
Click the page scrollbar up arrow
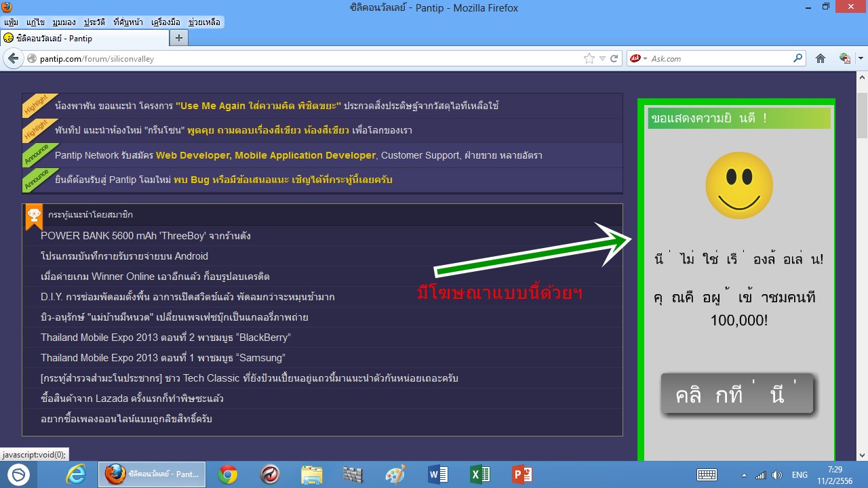(862, 77)
